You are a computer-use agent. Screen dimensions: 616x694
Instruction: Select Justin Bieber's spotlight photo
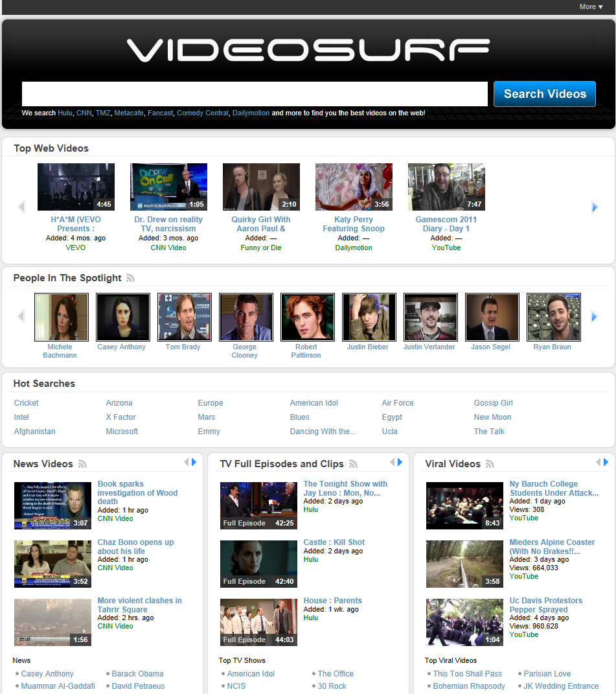(369, 318)
